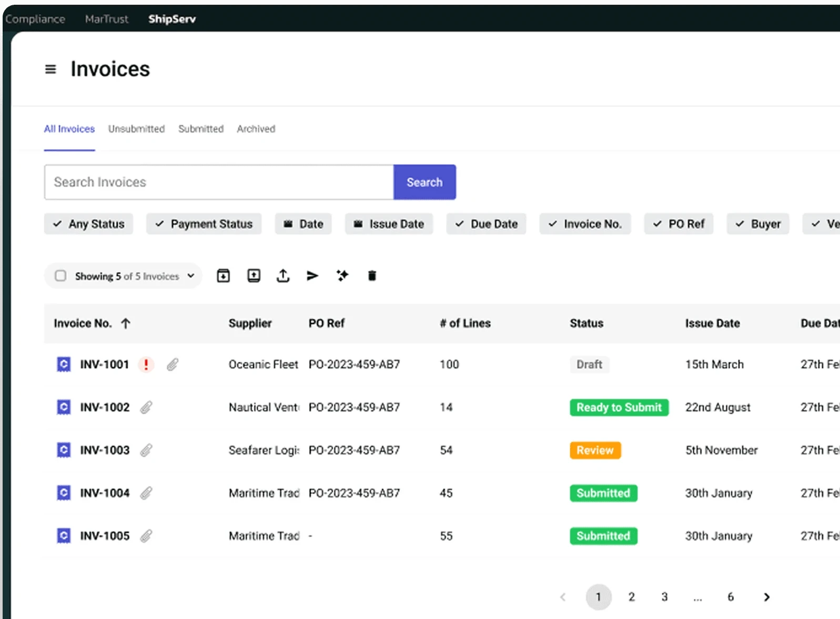Screen dimensions: 840x619
Task: Click the import box toolbar icon
Action: pyautogui.click(x=254, y=276)
